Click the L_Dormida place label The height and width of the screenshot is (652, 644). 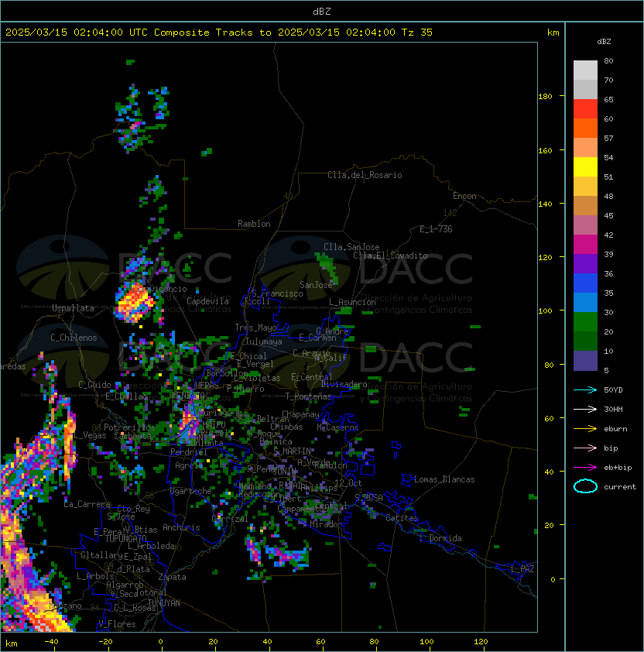(440, 538)
